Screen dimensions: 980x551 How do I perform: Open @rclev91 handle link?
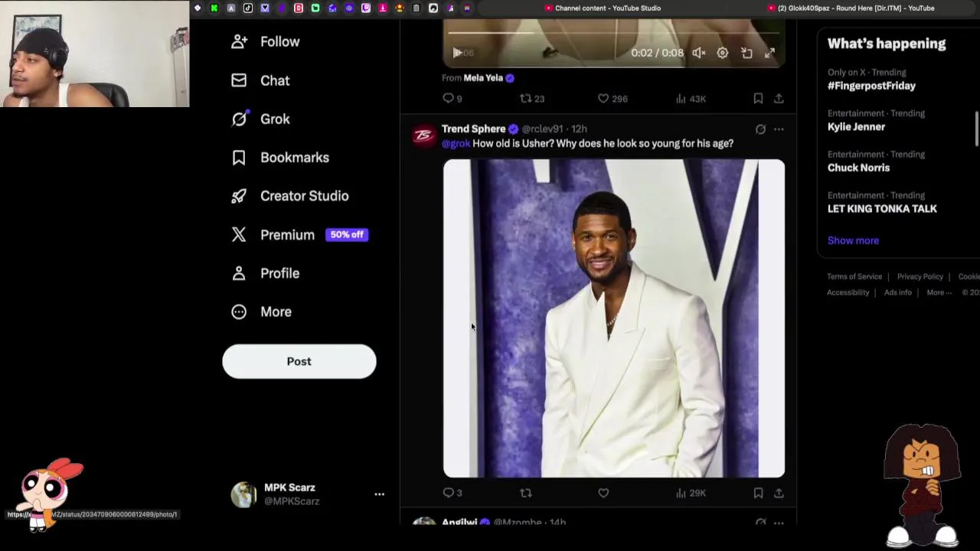[x=543, y=129]
